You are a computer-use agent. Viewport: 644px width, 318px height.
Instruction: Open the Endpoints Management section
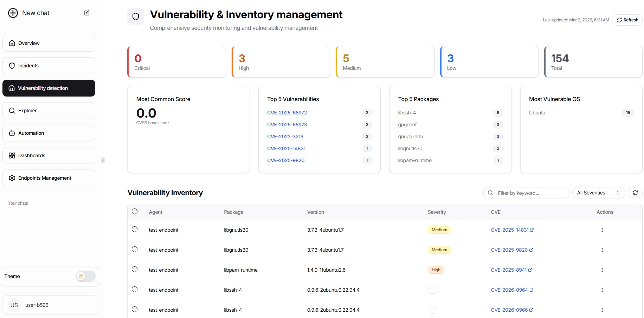[x=49, y=178]
